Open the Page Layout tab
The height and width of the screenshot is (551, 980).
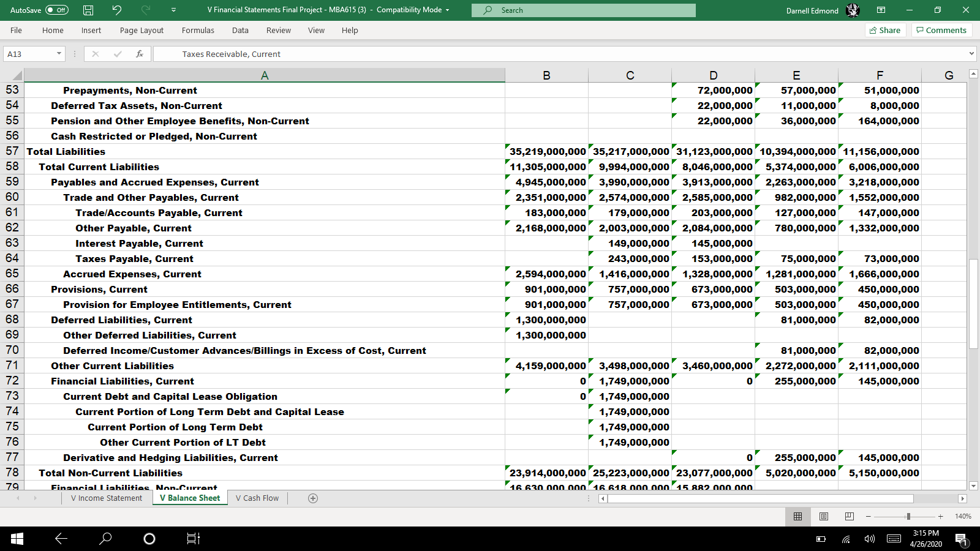pos(141,30)
